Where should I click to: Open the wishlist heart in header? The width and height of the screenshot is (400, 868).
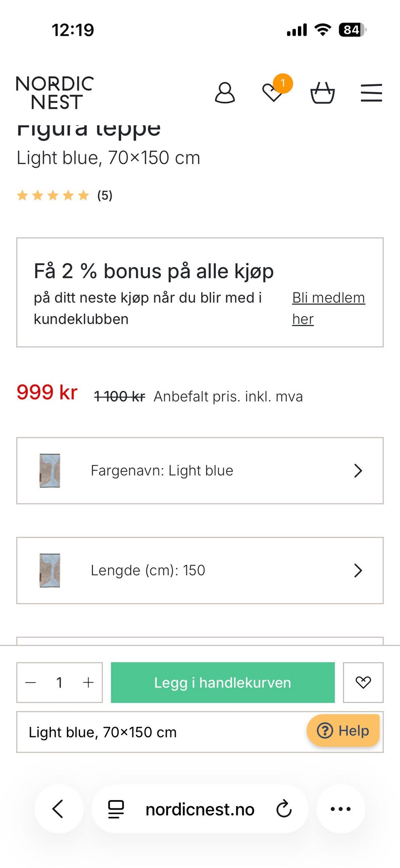(273, 92)
